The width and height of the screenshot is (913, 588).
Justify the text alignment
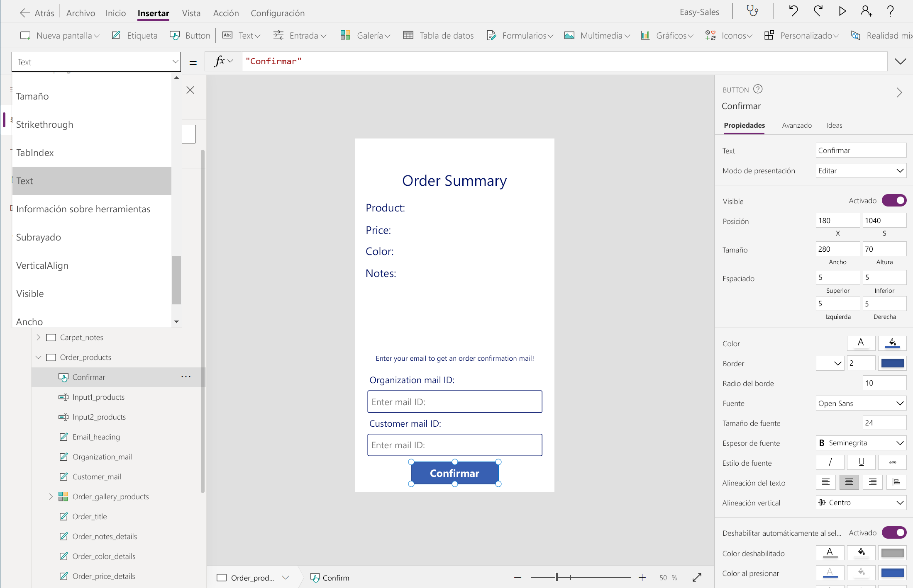click(896, 482)
